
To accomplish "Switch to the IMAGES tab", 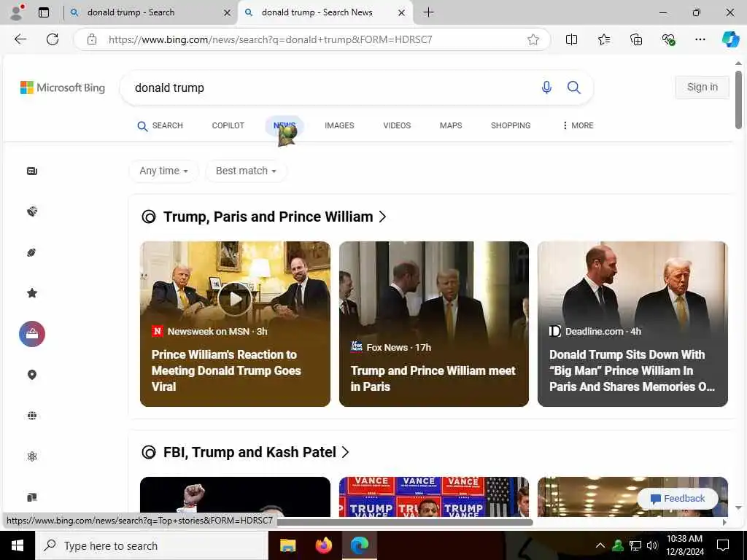I will [339, 125].
